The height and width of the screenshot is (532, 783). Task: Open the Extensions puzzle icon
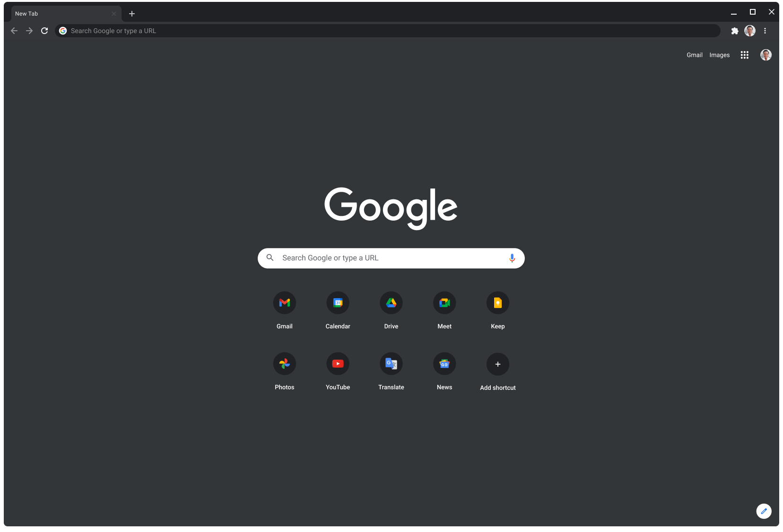(734, 31)
